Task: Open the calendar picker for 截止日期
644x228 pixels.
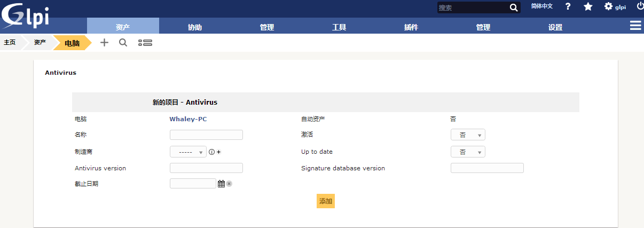Action: coord(221,184)
